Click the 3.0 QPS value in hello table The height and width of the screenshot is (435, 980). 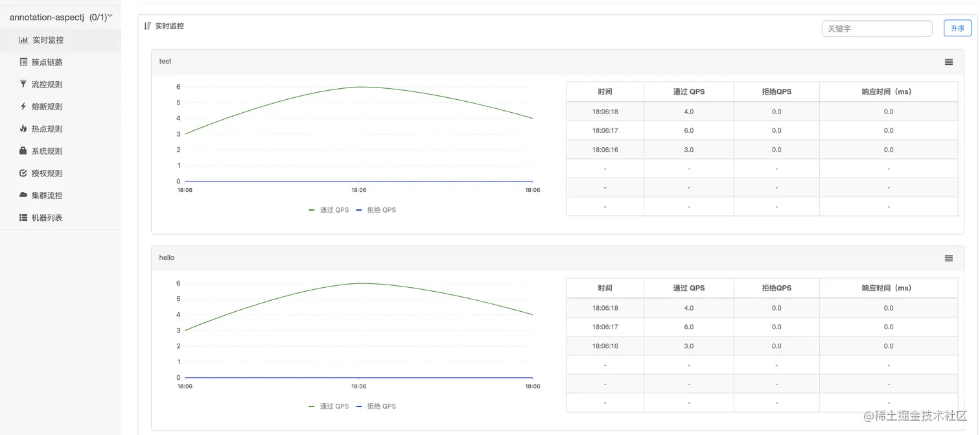pos(688,346)
